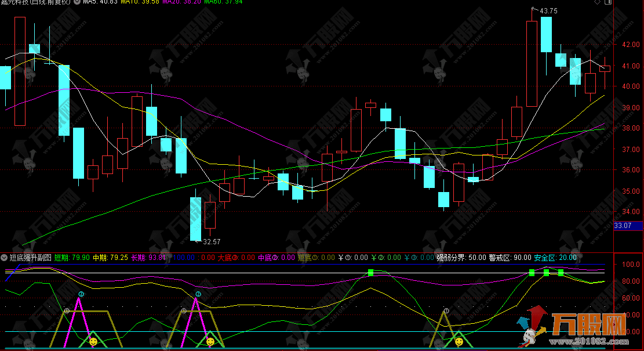Click the first green square signal marker

click(371, 272)
